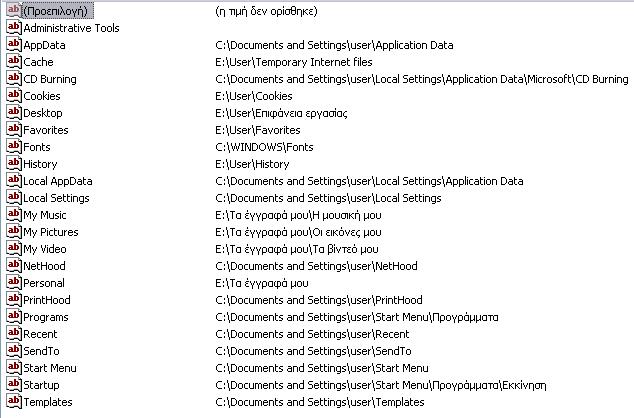Click the My Pictures data path
This screenshot has width=634, height=418.
coord(298,232)
